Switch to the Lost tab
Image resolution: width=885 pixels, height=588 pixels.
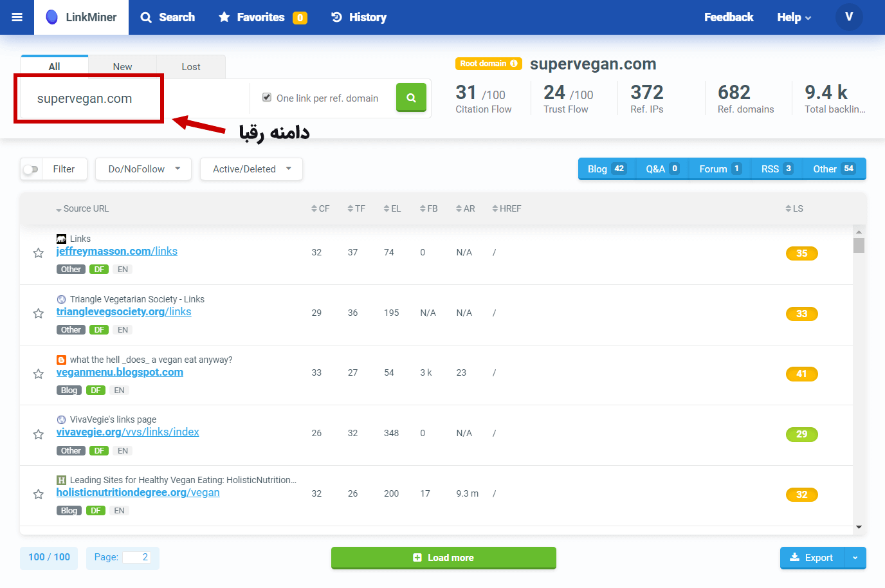[190, 66]
